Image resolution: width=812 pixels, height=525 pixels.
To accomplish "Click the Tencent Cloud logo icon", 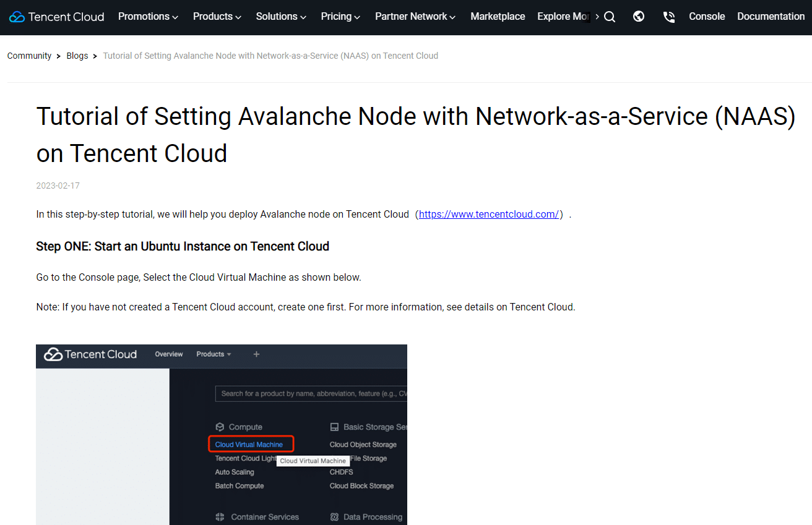I will (15, 16).
